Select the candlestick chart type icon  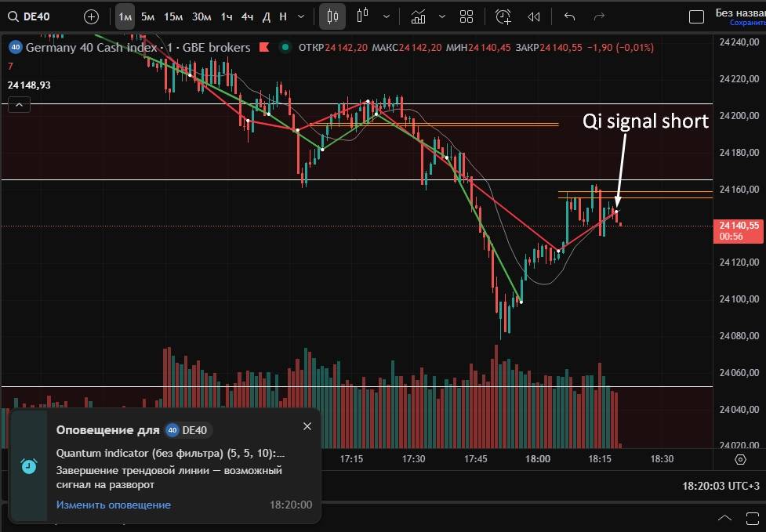point(332,16)
